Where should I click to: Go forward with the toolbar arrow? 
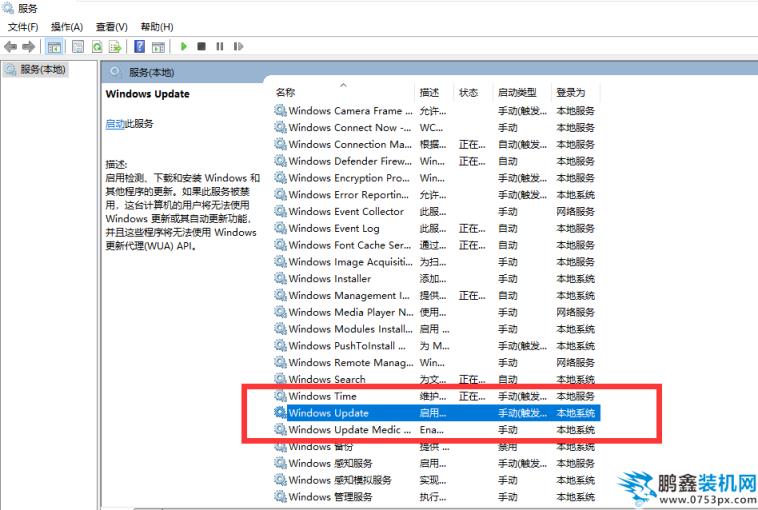[x=29, y=46]
